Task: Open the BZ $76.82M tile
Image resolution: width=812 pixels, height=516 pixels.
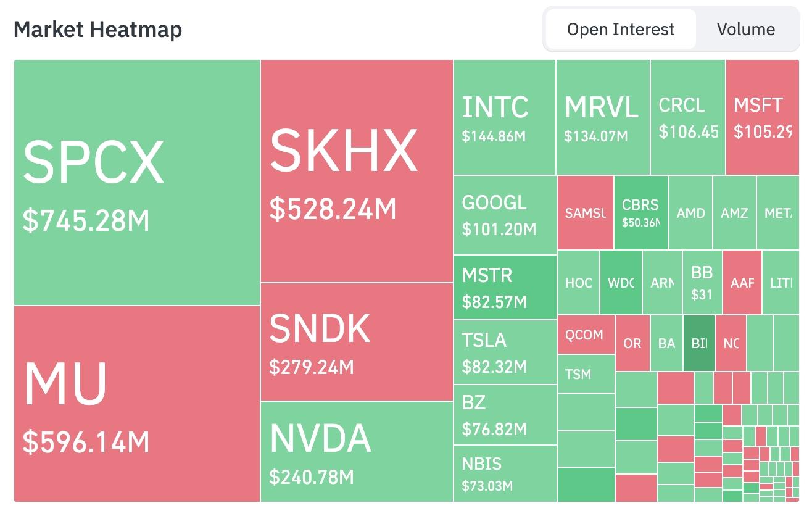Action: tap(505, 415)
